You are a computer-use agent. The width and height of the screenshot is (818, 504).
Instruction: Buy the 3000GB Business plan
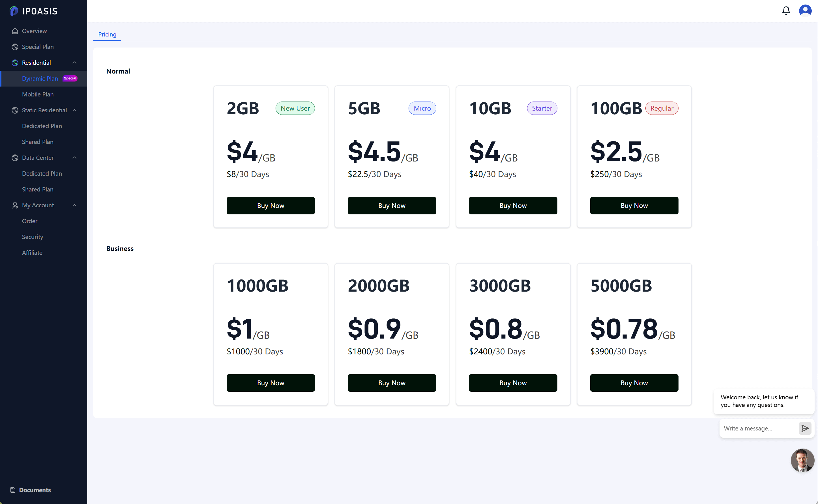[x=513, y=383]
